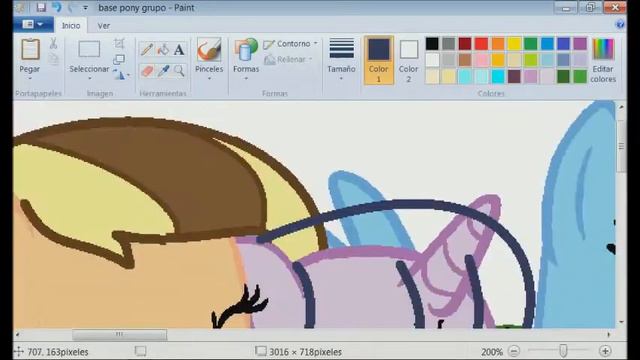
Task: Pick the black color swatch
Action: pyautogui.click(x=432, y=44)
